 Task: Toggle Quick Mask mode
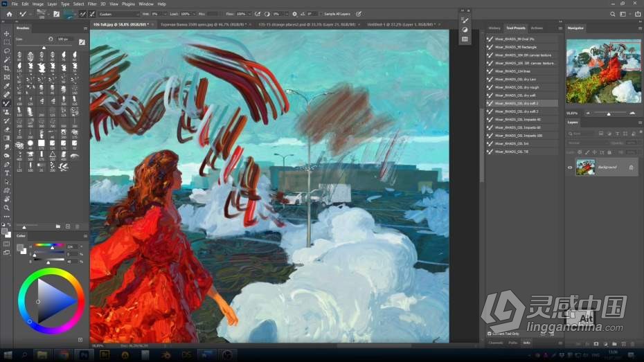(6, 244)
